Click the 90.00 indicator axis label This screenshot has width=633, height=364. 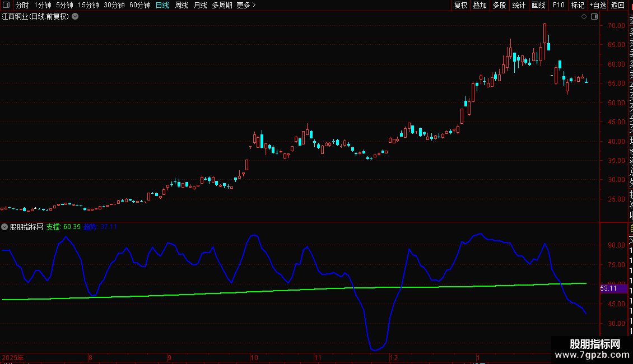point(616,245)
